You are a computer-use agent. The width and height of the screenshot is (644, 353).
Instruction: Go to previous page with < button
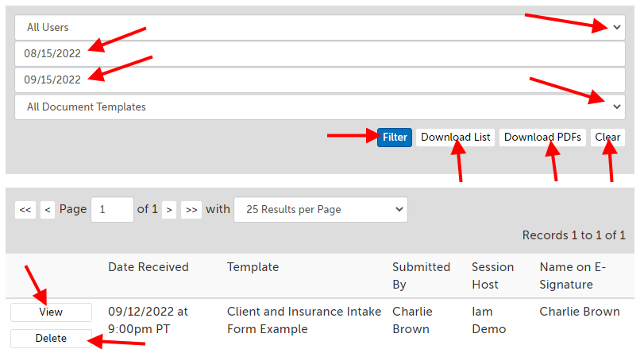pyautogui.click(x=48, y=210)
